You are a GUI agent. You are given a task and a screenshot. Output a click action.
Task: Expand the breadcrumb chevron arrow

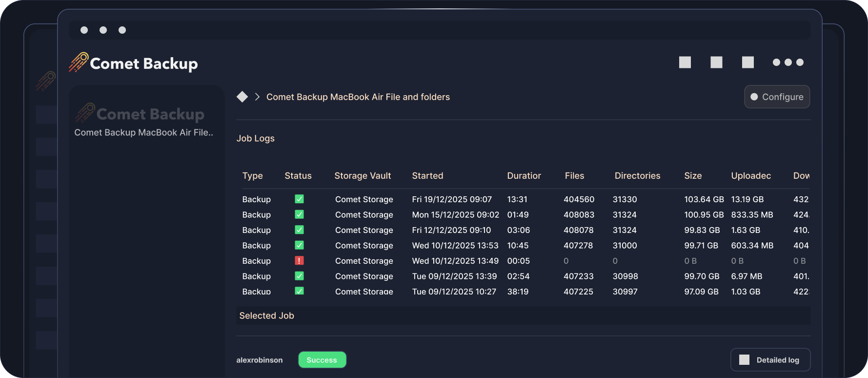(257, 97)
